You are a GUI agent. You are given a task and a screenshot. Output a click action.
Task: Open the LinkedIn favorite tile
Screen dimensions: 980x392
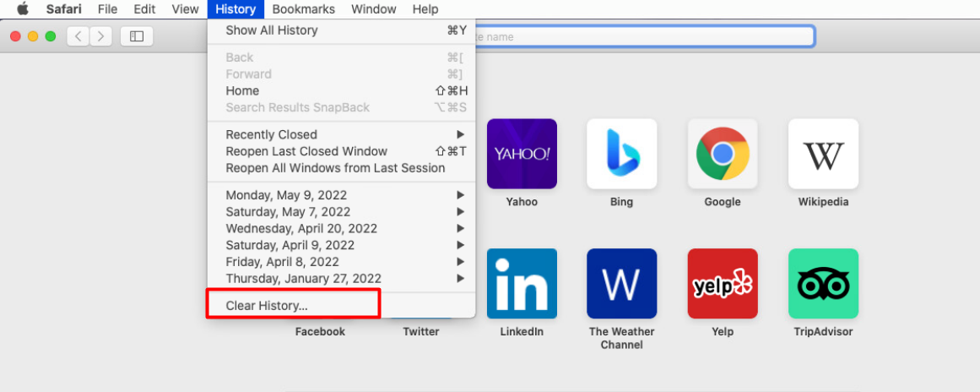click(522, 284)
